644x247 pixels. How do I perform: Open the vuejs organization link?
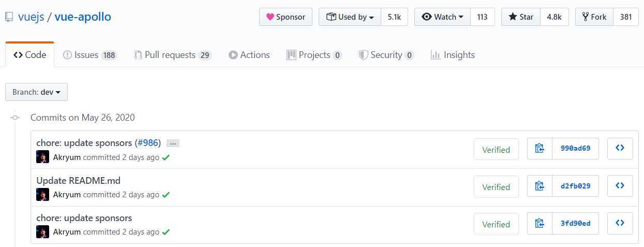point(31,17)
